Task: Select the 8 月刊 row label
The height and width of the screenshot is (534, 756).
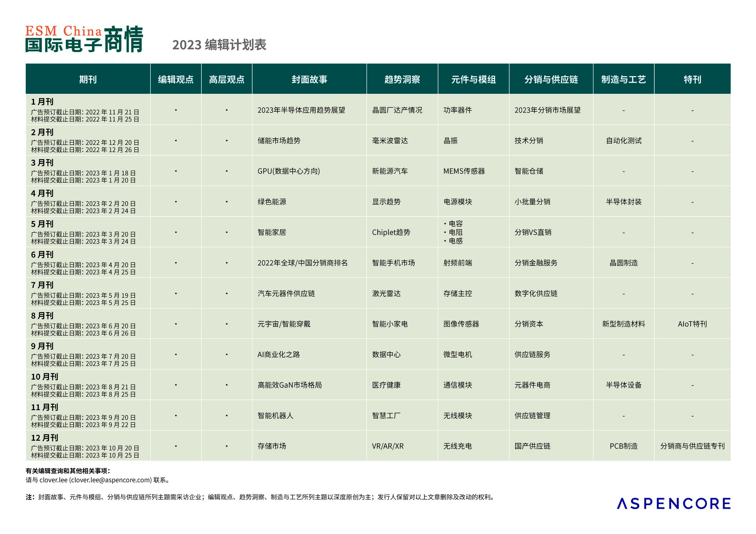Action: pyautogui.click(x=42, y=316)
